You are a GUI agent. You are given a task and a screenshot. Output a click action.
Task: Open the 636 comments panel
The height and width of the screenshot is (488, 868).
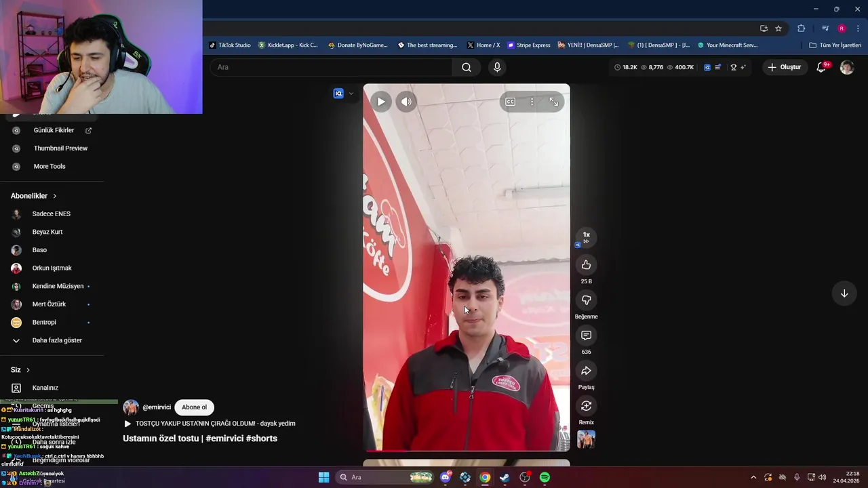coord(587,335)
